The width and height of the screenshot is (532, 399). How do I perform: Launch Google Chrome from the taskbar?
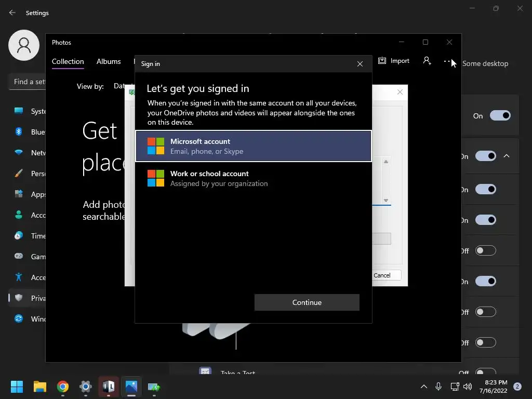63,387
